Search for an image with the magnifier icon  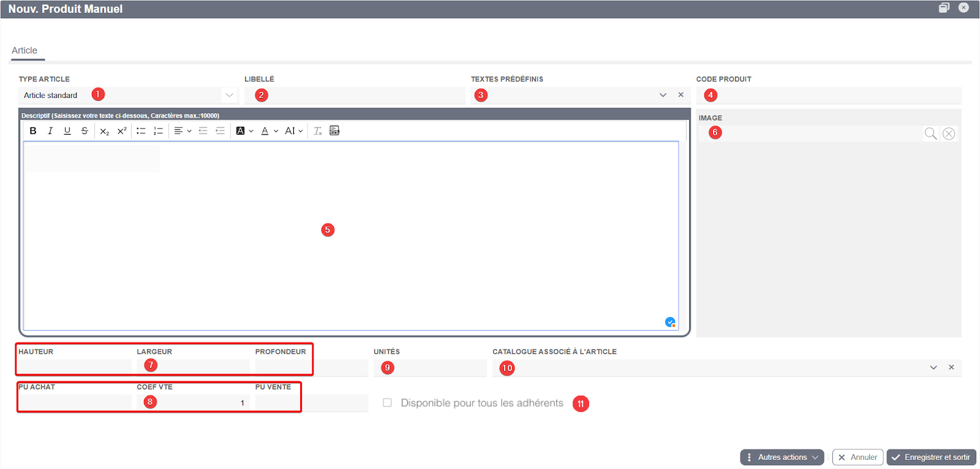(930, 133)
